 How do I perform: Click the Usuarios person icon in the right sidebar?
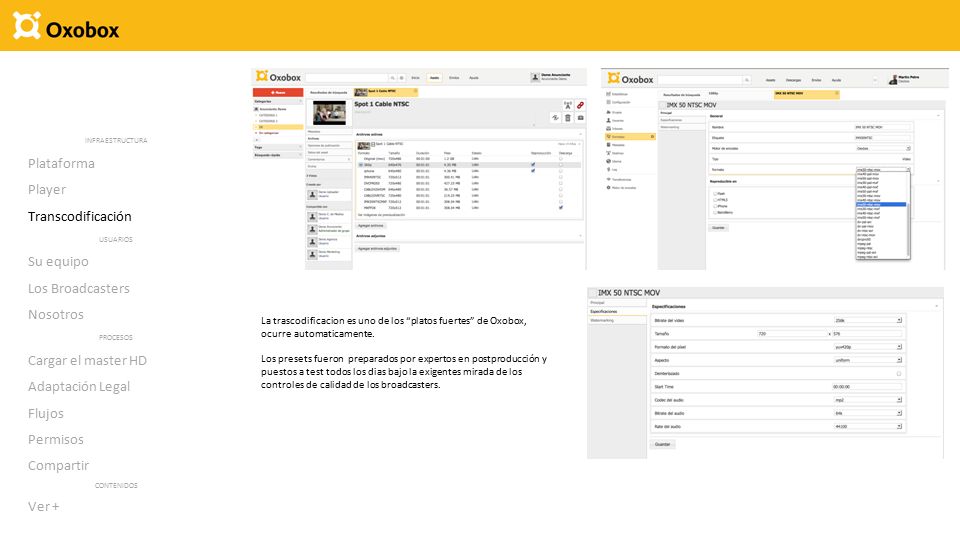pyautogui.click(x=609, y=120)
